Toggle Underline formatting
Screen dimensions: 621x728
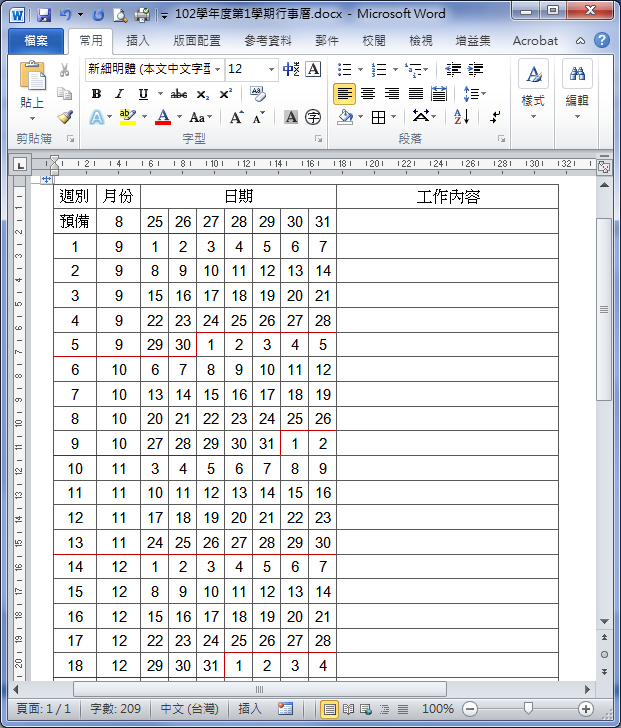[143, 94]
